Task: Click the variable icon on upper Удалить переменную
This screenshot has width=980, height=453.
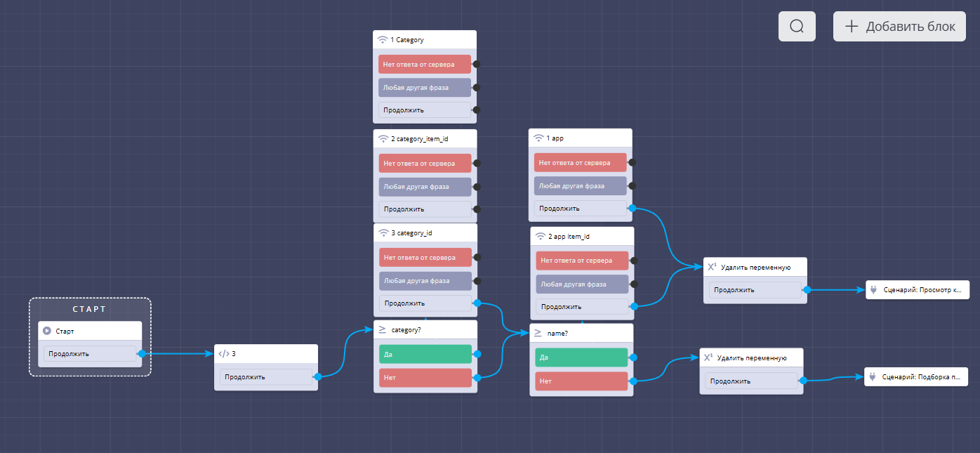Action: (712, 267)
